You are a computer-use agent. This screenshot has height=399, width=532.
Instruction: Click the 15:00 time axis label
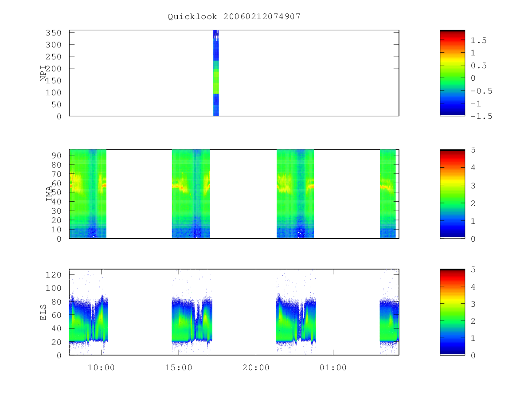(179, 368)
